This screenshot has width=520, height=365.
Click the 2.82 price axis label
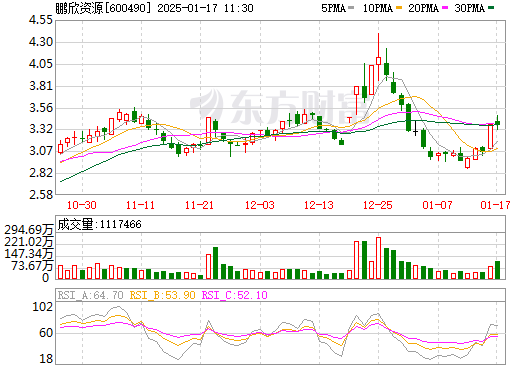[41, 173]
